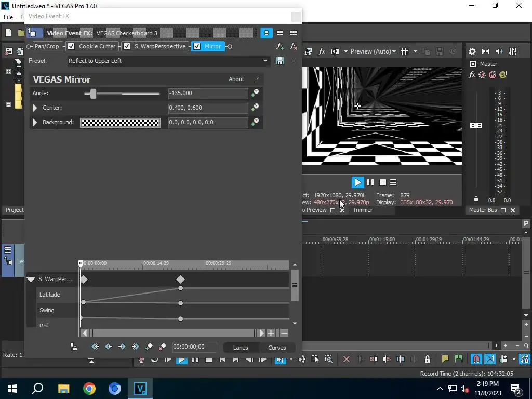Click the ? help button in Mirror
The width and height of the screenshot is (532, 399).
tap(257, 79)
